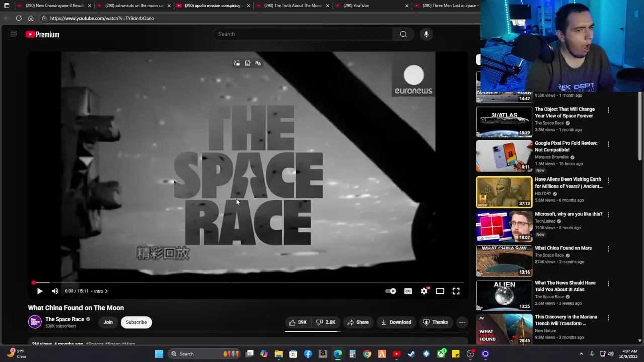This screenshot has height=362, width=644.
Task: Switch to New Chandrayaan-3 Results tab
Action: [x=55, y=6]
